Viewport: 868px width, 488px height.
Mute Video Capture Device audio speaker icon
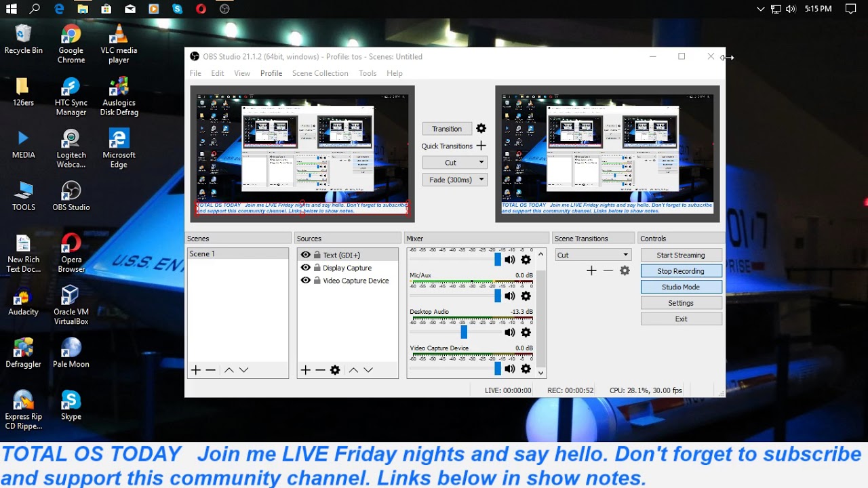pos(510,369)
